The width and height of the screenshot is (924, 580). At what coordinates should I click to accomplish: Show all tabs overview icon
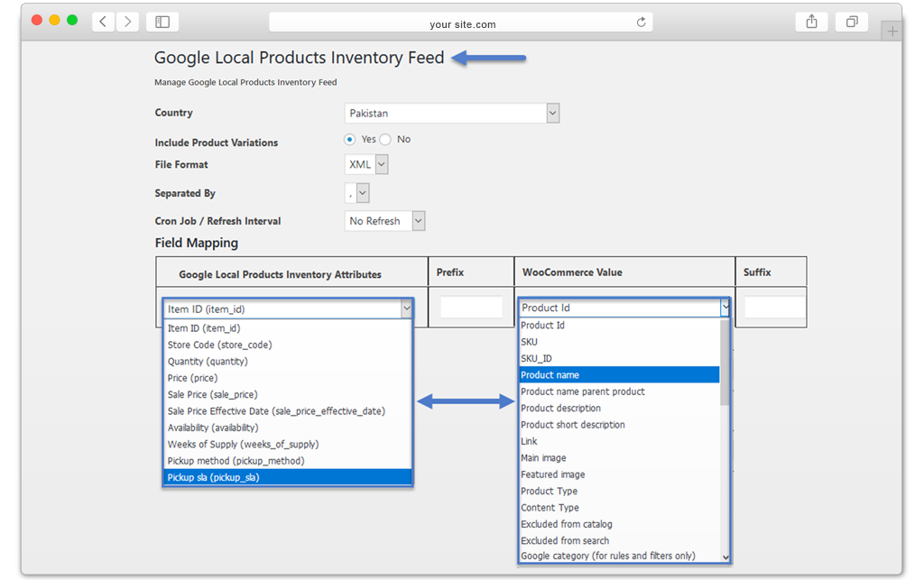[852, 22]
